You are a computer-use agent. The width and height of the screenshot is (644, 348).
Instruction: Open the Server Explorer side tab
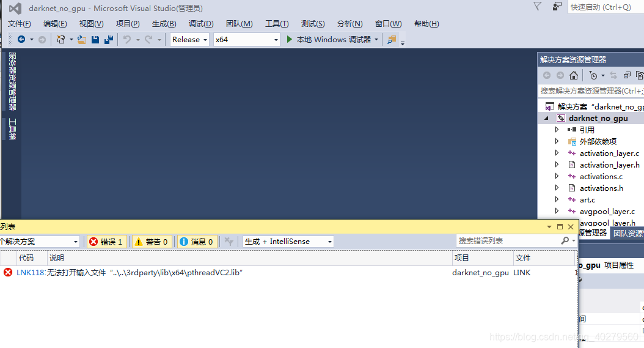click(x=13, y=81)
